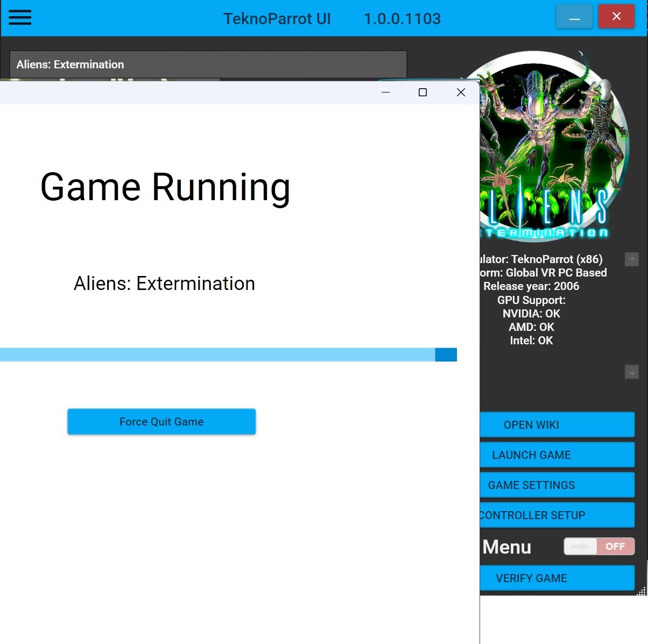Minimize the TeknoParrot UI window
The width and height of the screenshot is (648, 644).
point(574,17)
